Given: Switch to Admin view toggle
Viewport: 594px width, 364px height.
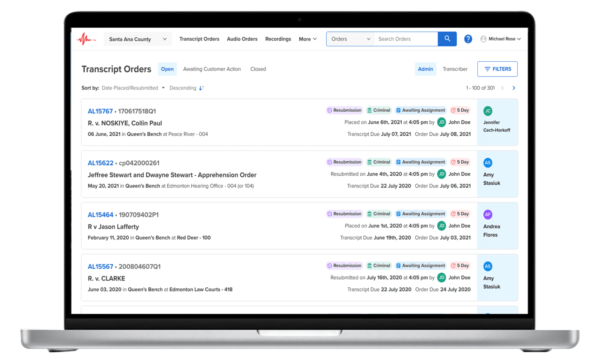Looking at the screenshot, I should 425,69.
